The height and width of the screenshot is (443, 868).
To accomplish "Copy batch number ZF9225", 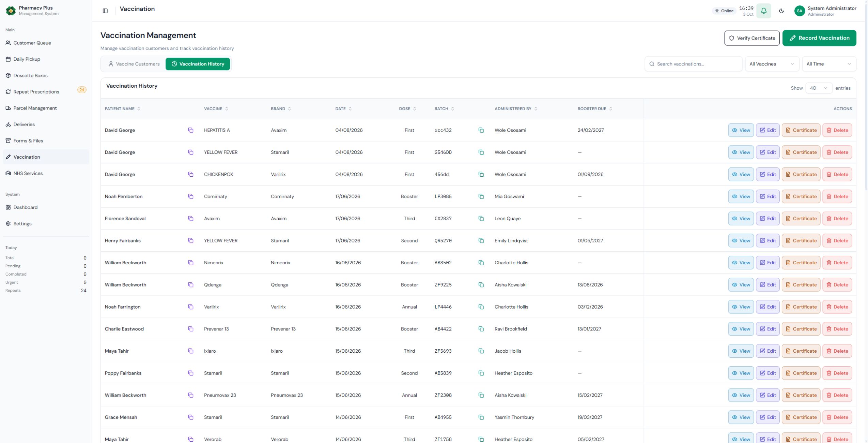I will pos(481,285).
